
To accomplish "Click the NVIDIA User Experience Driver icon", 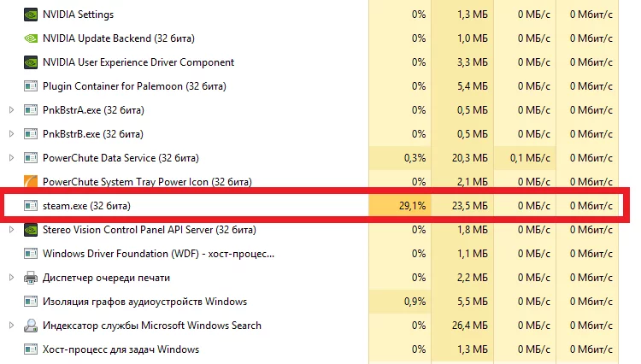I will (31, 62).
